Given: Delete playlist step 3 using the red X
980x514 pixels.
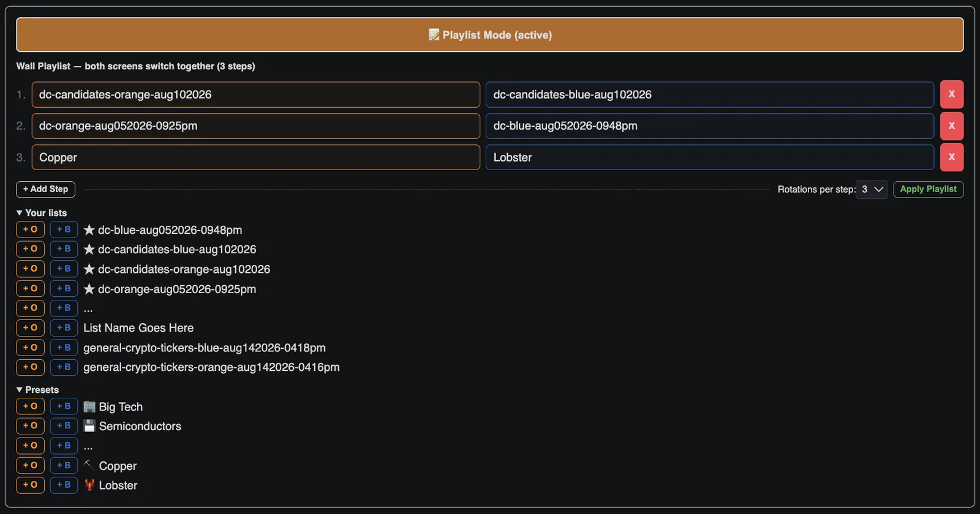Looking at the screenshot, I should click(x=952, y=157).
